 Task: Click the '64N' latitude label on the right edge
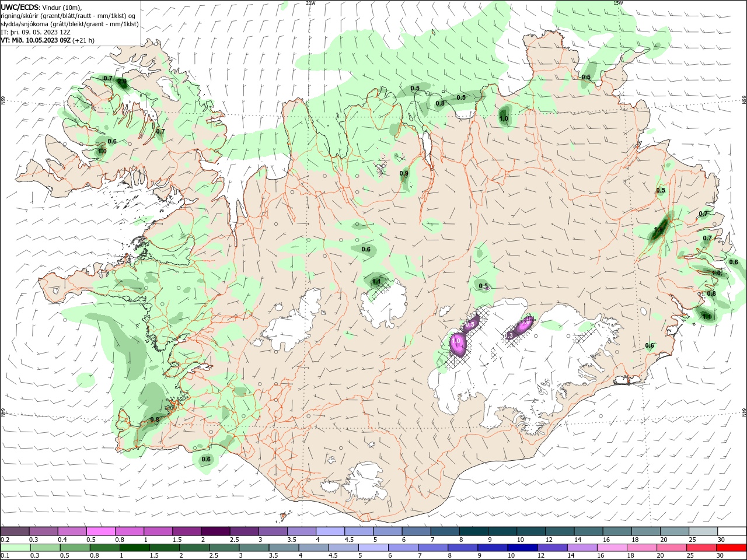[744, 412]
